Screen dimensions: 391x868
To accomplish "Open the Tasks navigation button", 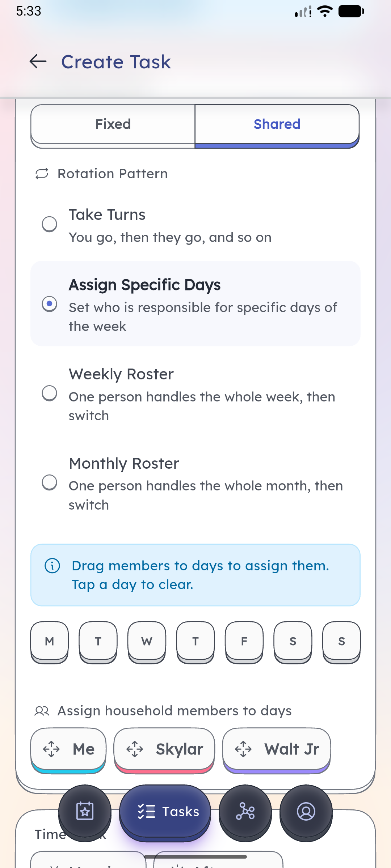I will [x=165, y=811].
